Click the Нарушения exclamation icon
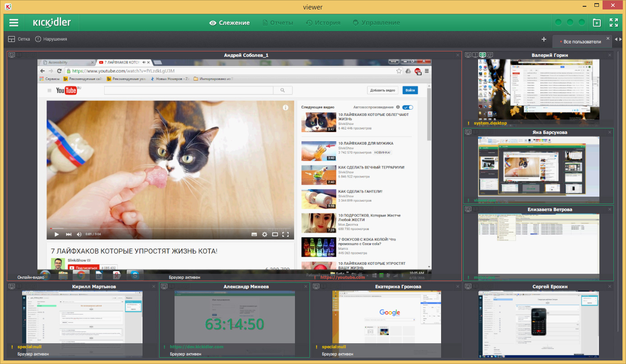626x364 pixels. 38,39
